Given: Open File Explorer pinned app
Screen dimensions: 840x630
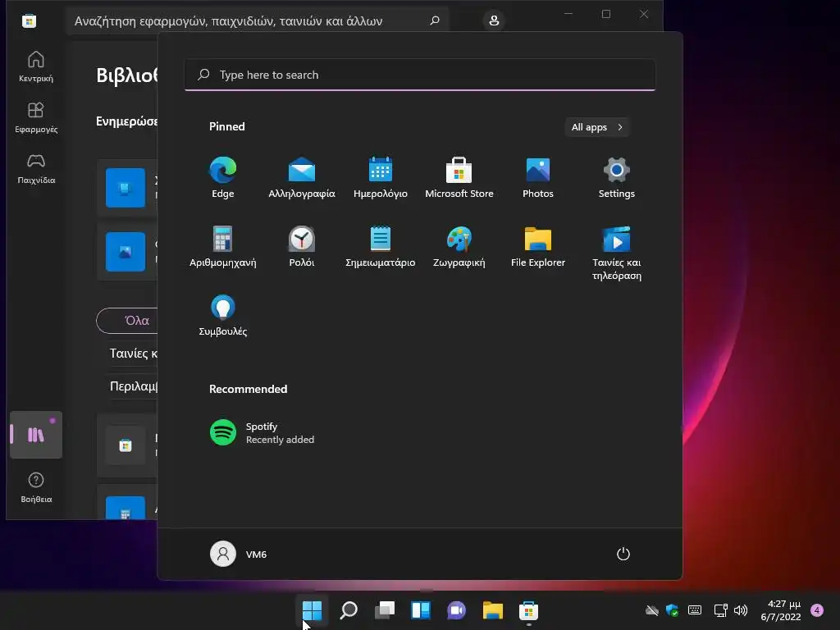Looking at the screenshot, I should pos(538,246).
